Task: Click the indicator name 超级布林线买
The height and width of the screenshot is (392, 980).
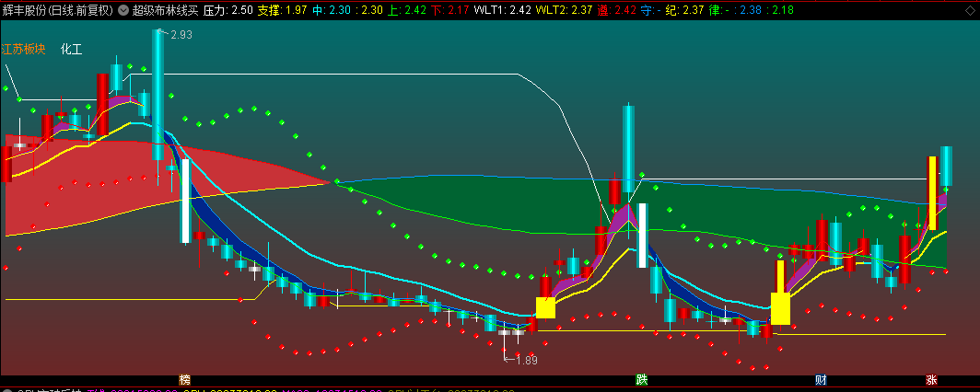Action: point(165,11)
